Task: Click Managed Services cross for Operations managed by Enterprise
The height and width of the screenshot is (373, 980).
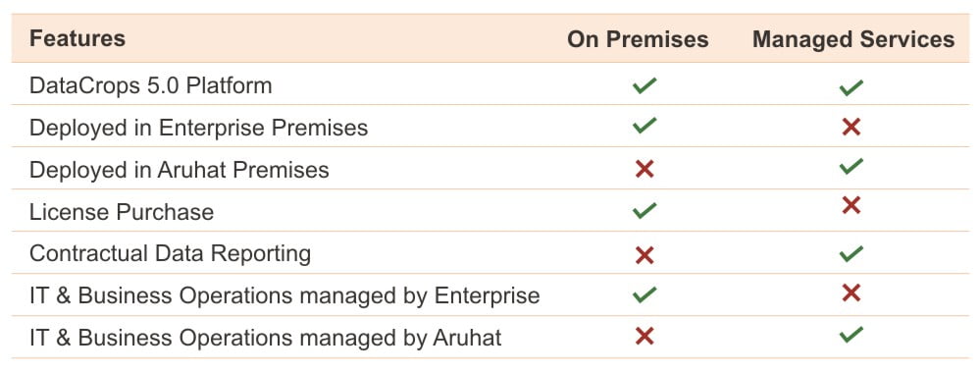Action: click(x=851, y=293)
